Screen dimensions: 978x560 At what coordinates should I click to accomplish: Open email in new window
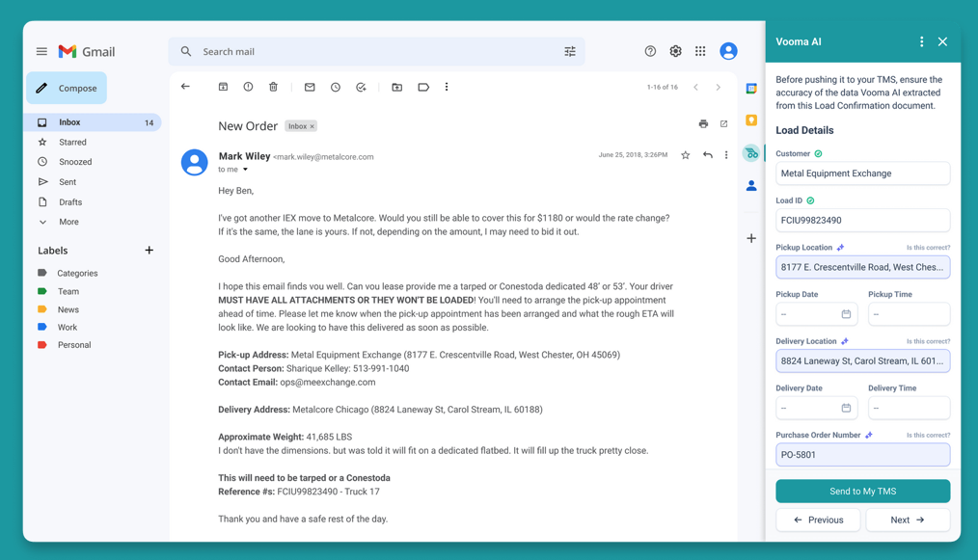coord(723,123)
